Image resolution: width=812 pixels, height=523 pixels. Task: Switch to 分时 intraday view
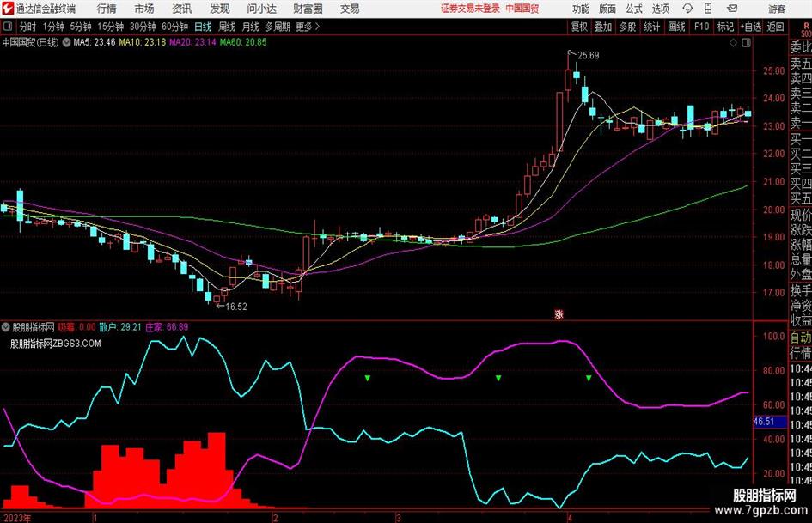[28, 27]
